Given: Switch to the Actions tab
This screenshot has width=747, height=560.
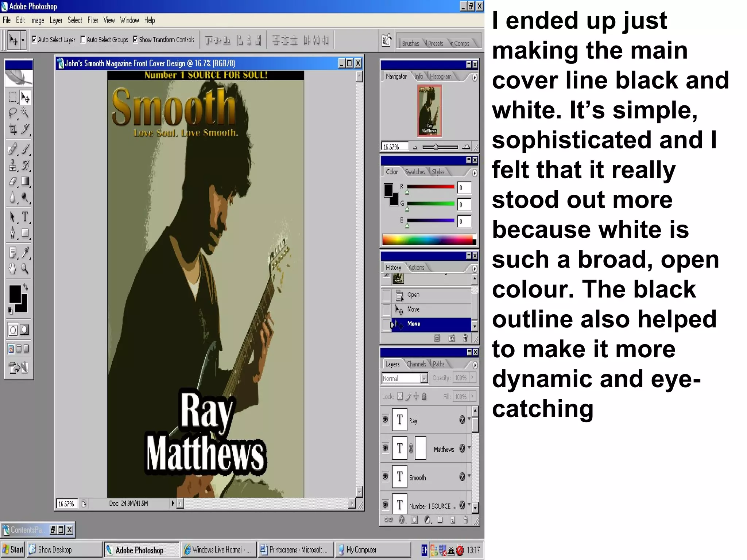Looking at the screenshot, I should (x=416, y=267).
